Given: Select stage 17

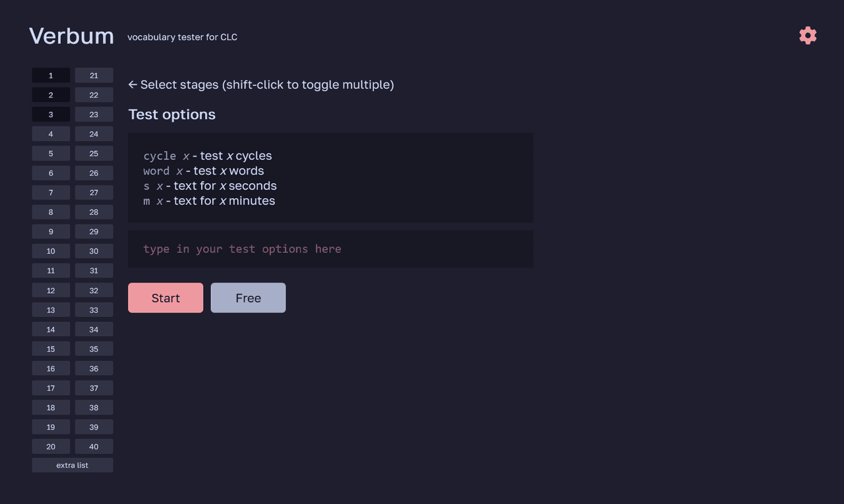Looking at the screenshot, I should 51,388.
